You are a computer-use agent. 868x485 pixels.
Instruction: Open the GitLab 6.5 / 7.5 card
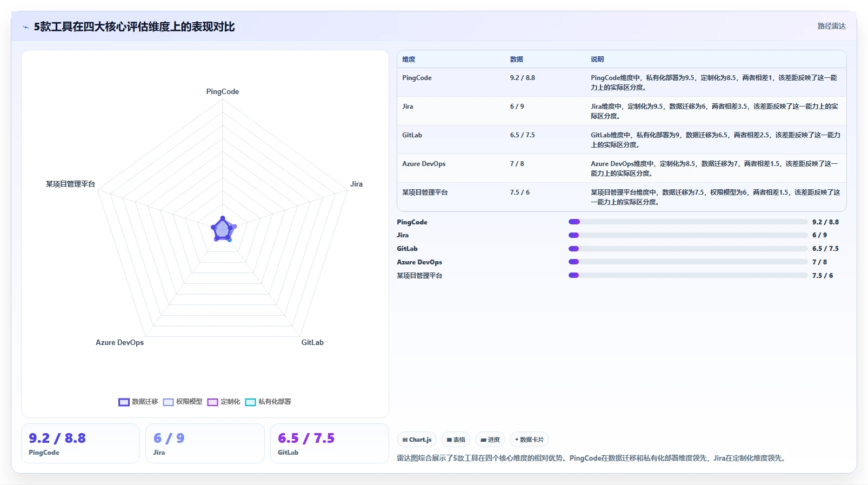point(330,443)
